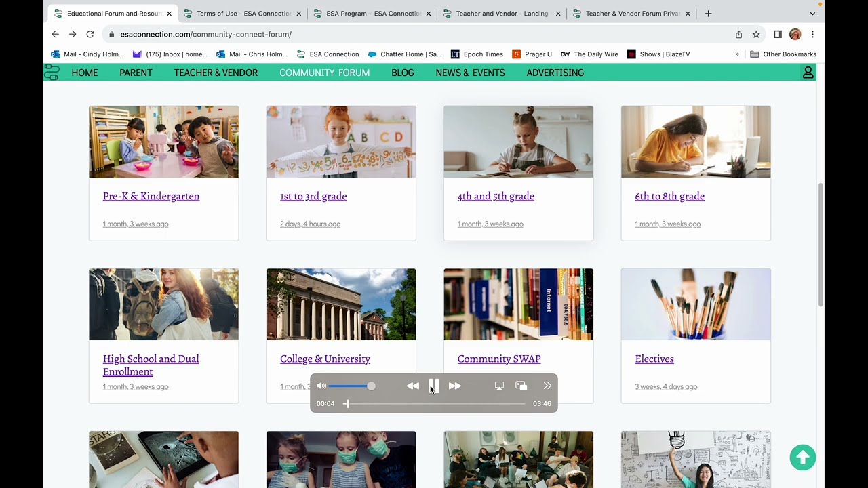Click the browser back arrow

pyautogui.click(x=55, y=34)
